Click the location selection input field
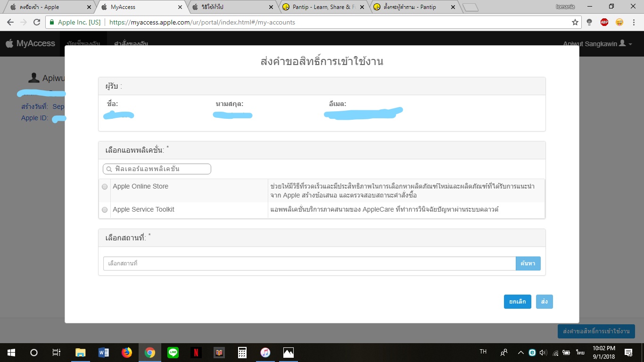 pos(309,263)
